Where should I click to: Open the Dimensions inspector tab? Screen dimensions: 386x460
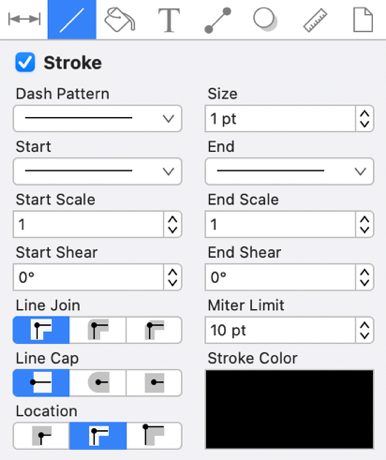tap(24, 19)
